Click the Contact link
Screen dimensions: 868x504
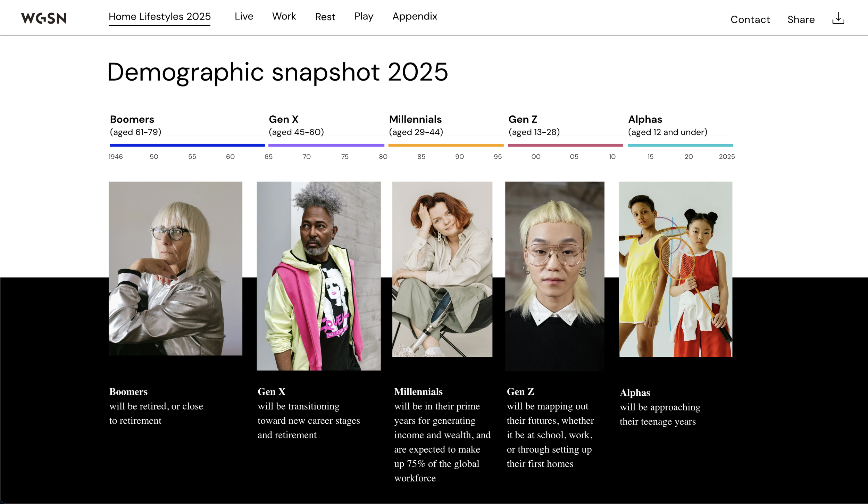[x=750, y=19]
